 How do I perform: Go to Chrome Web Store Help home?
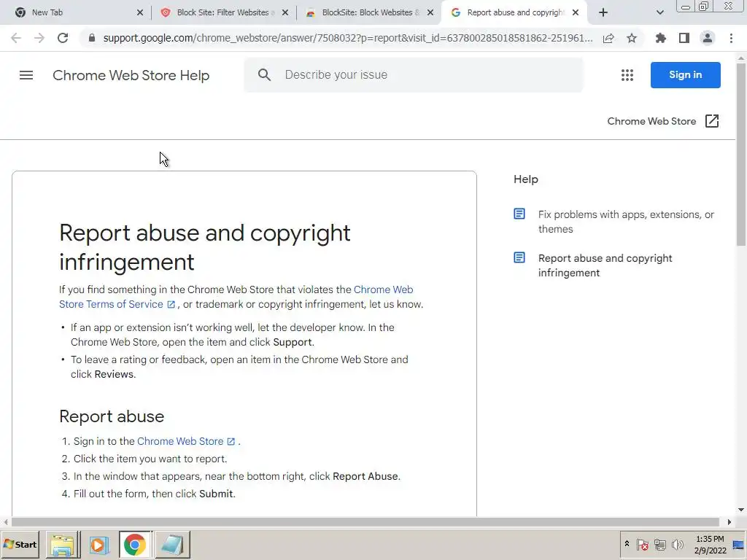(x=131, y=75)
